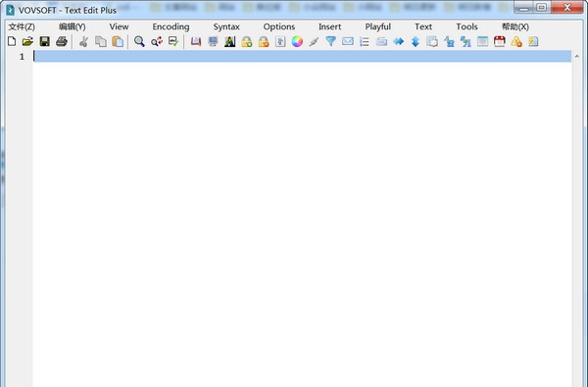Open the 文件(Z) menu
The height and width of the screenshot is (387, 588).
coord(22,26)
